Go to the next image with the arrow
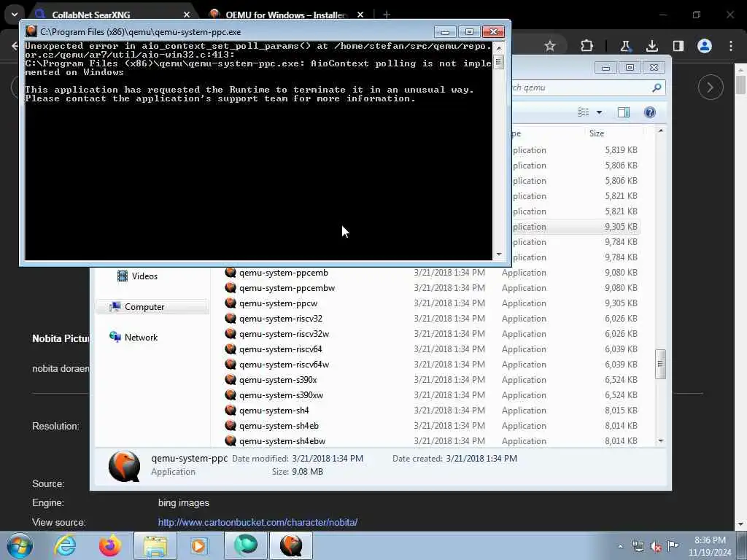 (711, 87)
